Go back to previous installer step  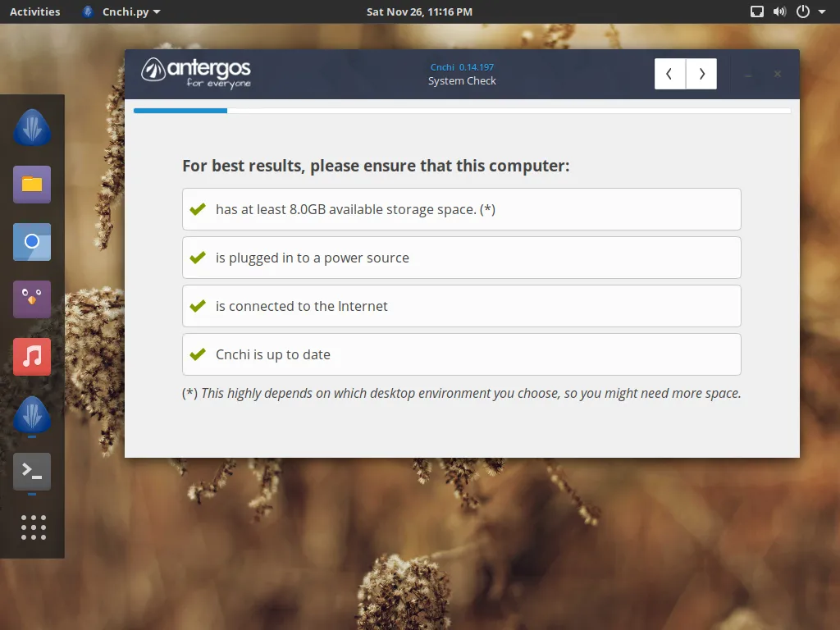pos(669,74)
